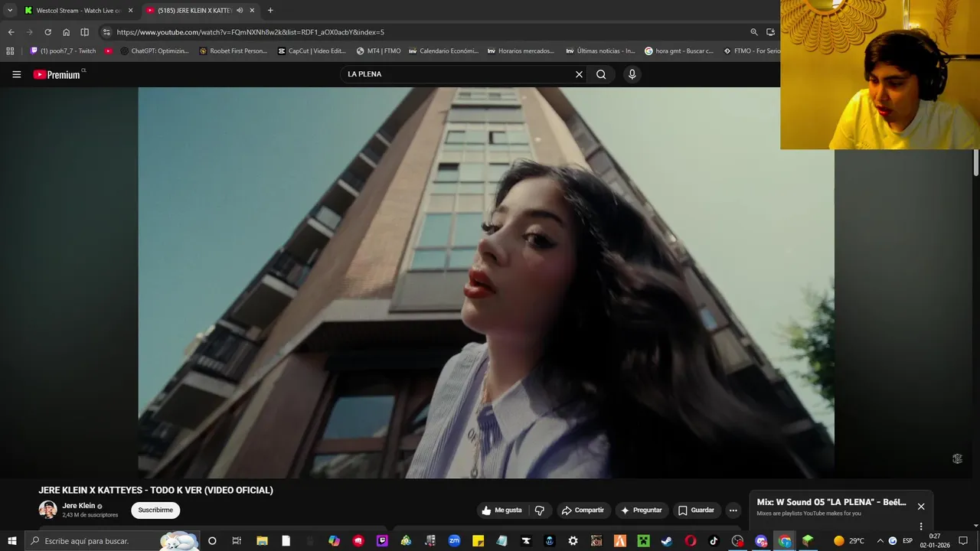
Task: Clear the LA PLENA search text
Action: (579, 74)
